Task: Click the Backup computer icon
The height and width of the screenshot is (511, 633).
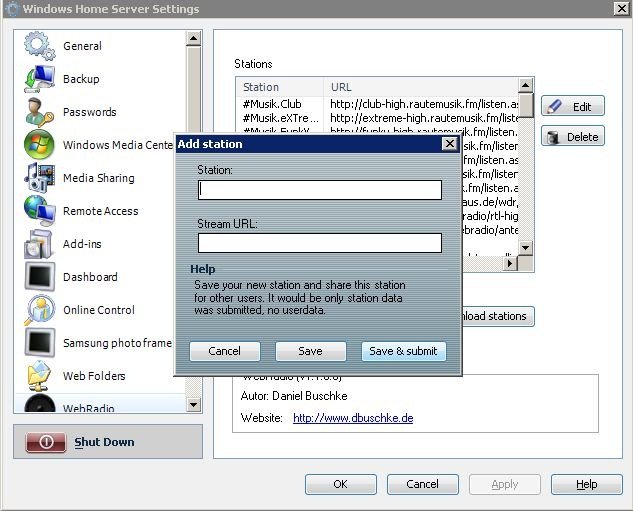Action: pyautogui.click(x=39, y=79)
